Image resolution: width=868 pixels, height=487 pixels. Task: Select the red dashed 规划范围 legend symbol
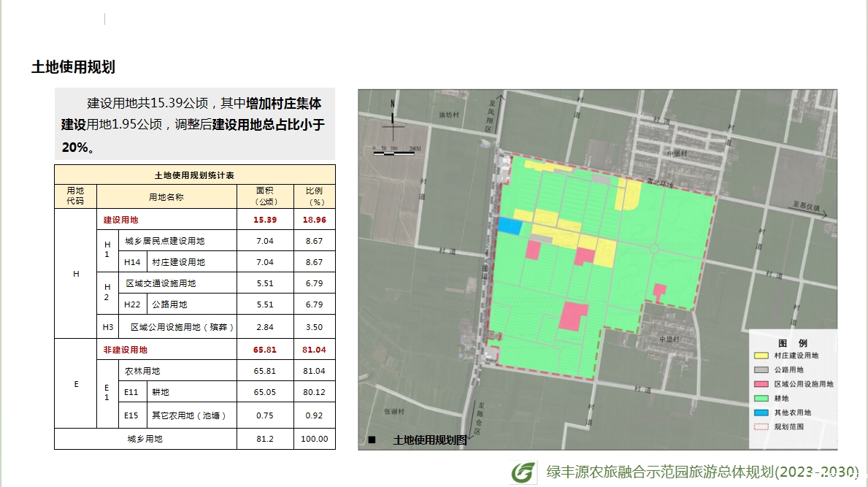tap(761, 426)
